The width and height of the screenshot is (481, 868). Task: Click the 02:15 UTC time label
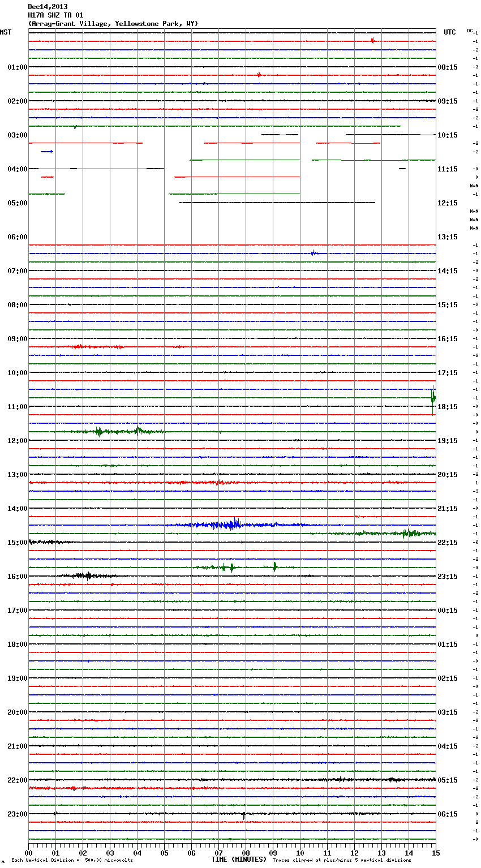(448, 678)
